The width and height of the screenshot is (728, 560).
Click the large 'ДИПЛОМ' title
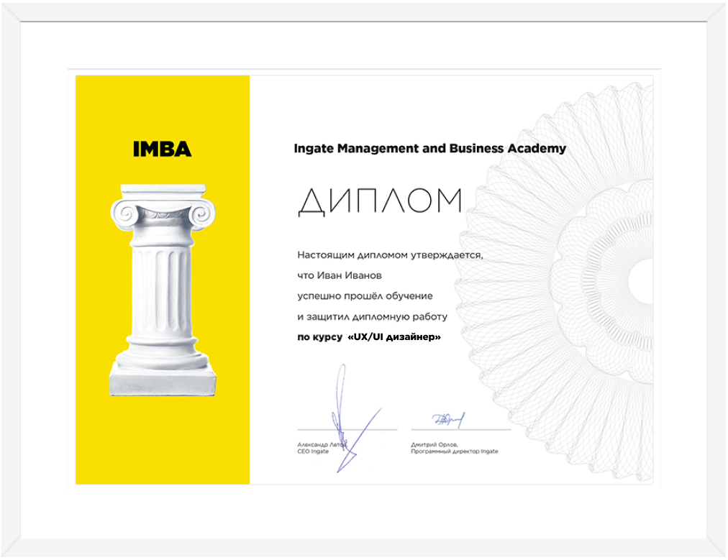[x=381, y=201]
